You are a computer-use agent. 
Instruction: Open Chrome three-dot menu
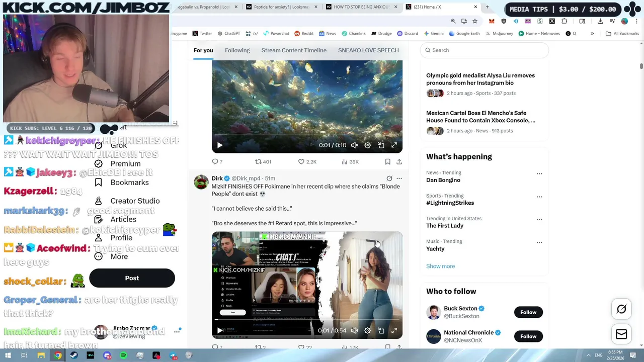pyautogui.click(x=635, y=21)
